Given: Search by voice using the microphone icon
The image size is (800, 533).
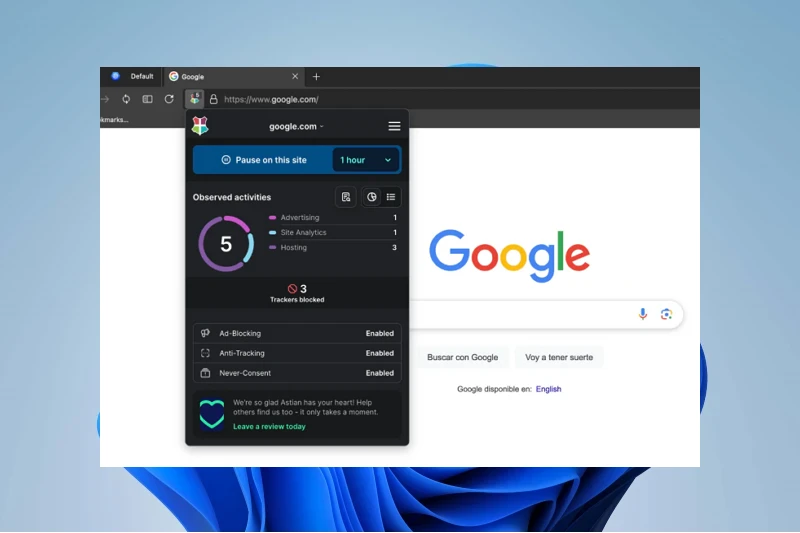Looking at the screenshot, I should (643, 314).
